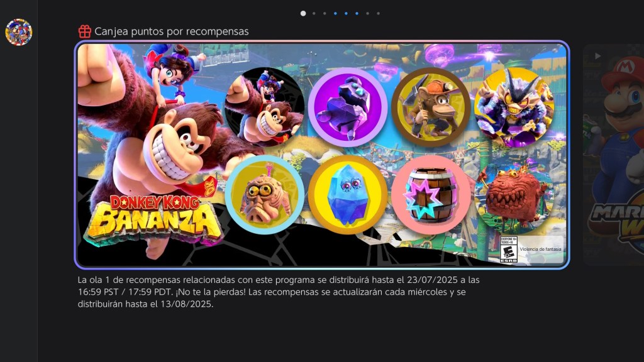Click the video play icon on Mario card
Image resolution: width=644 pixels, height=362 pixels.
597,56
